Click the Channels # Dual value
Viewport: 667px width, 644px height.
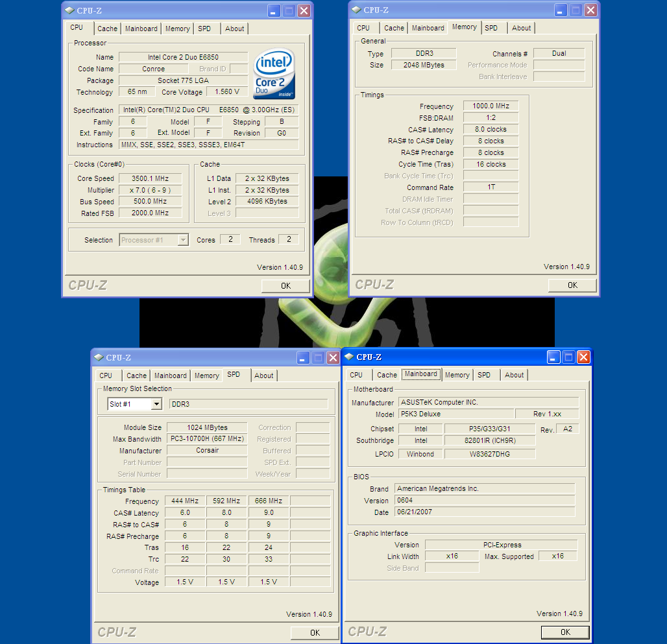click(x=559, y=53)
